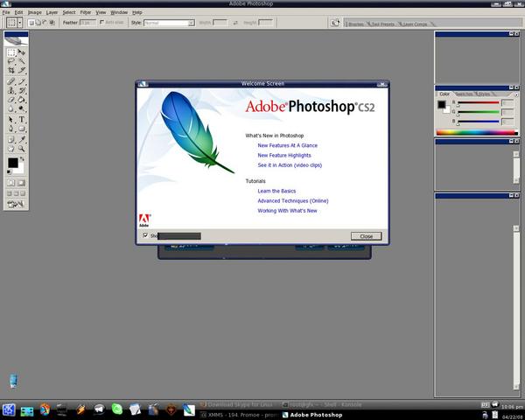Open the KDE K menu in taskbar
The image size is (525, 420).
9,409
